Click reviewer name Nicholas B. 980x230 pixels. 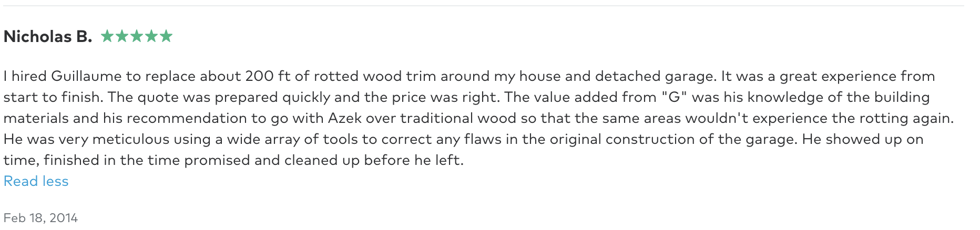[48, 36]
